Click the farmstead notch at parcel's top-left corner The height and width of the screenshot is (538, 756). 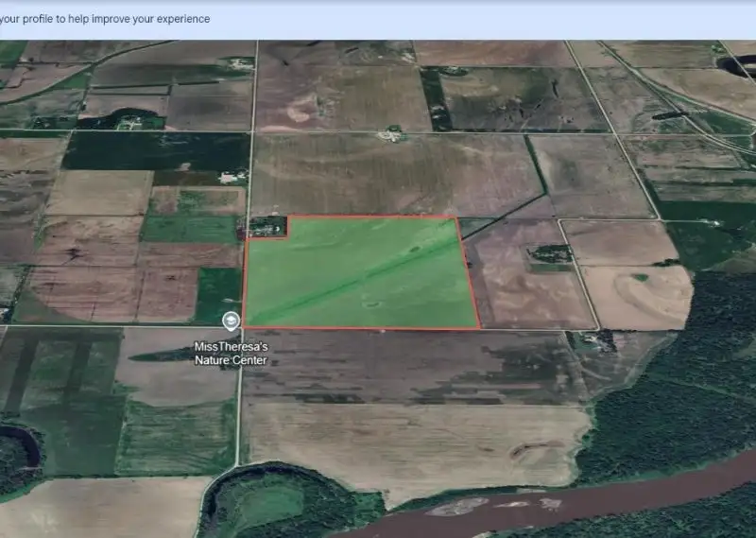tap(265, 227)
